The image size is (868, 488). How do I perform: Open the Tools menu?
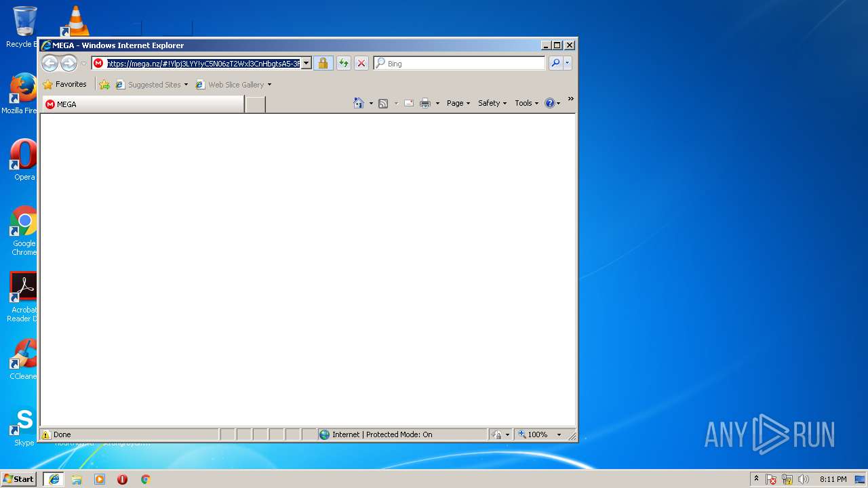pyautogui.click(x=527, y=103)
